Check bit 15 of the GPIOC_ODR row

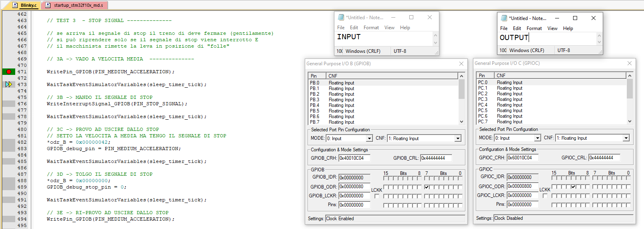click(x=554, y=187)
